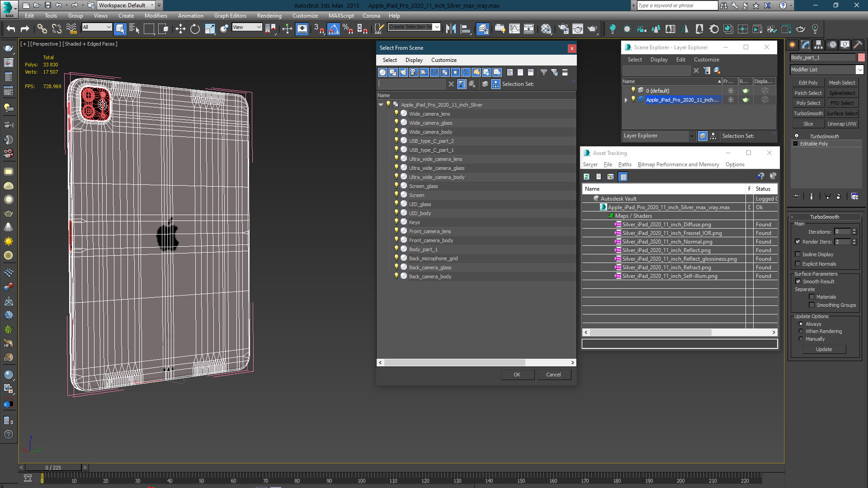This screenshot has width=868, height=488.
Task: Expand Apple_iPad_Pro layer in Scene Explorer
Action: point(626,100)
